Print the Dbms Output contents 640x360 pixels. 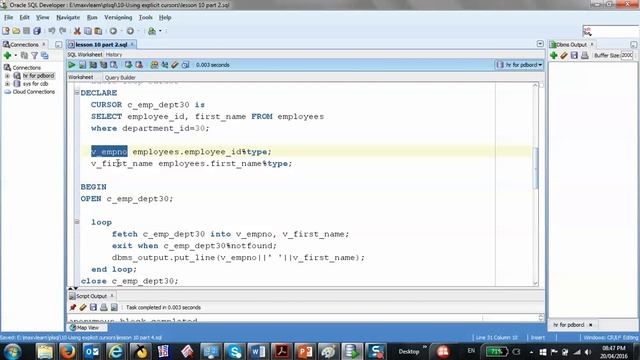584,55
